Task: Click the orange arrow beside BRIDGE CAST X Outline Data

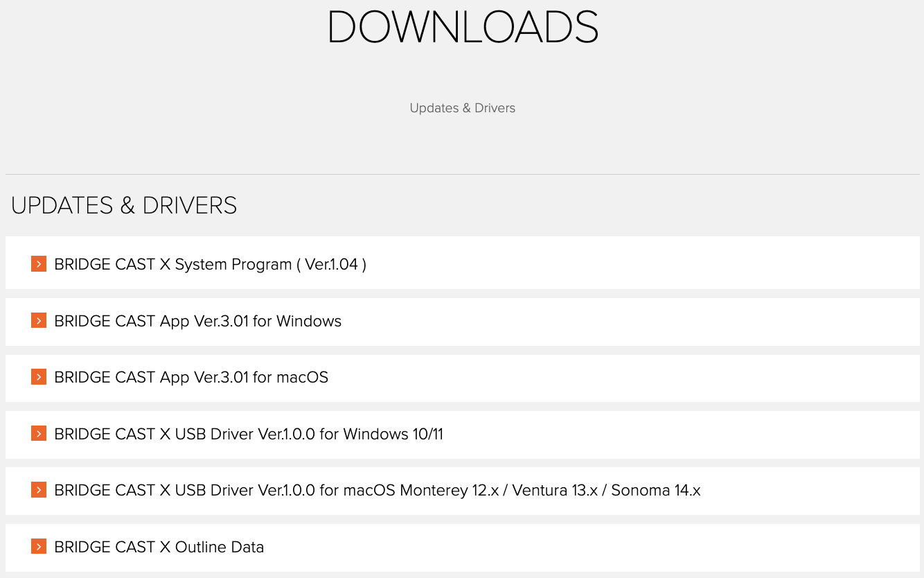Action: point(39,547)
